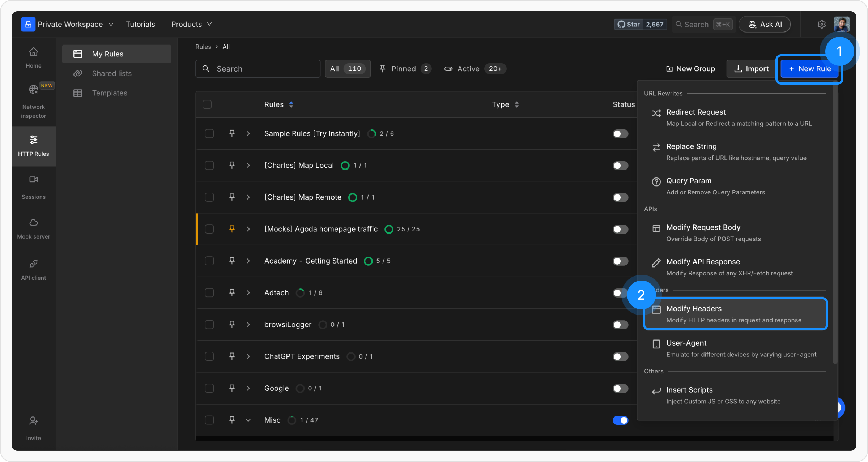Click the Home icon in sidebar

(33, 52)
